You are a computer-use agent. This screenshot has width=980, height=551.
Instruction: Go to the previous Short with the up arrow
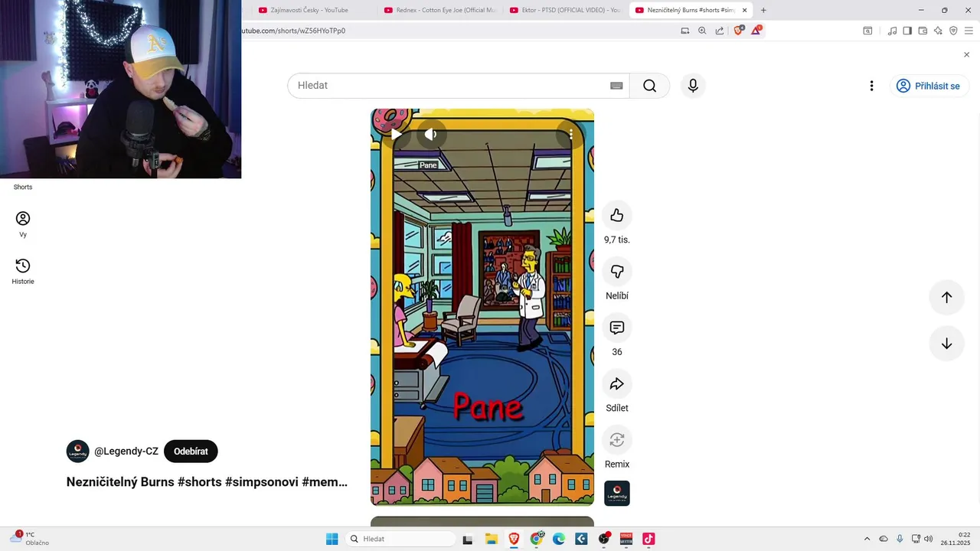click(x=946, y=297)
